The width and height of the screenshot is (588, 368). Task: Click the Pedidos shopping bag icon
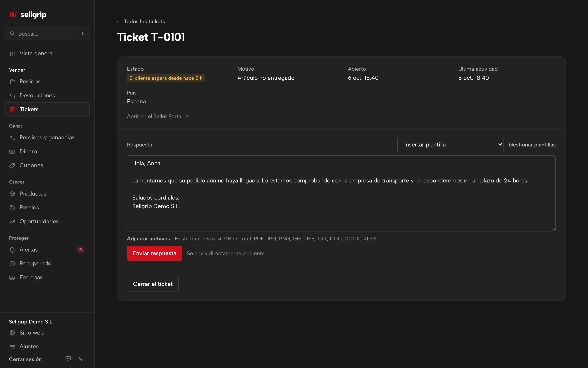(12, 82)
